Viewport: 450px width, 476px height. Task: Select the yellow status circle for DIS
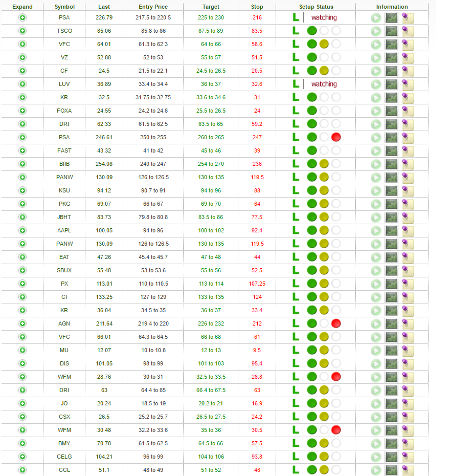[324, 363]
